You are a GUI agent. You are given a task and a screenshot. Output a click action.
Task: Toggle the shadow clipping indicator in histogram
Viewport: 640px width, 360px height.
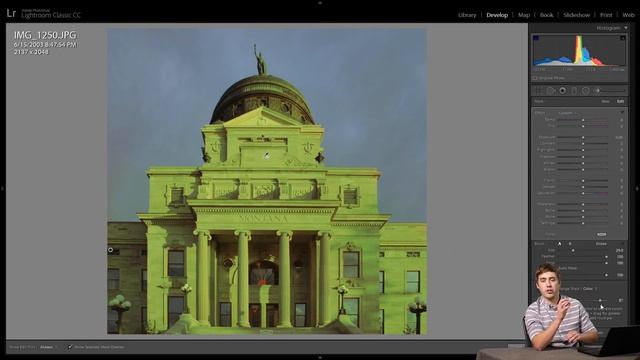point(536,38)
